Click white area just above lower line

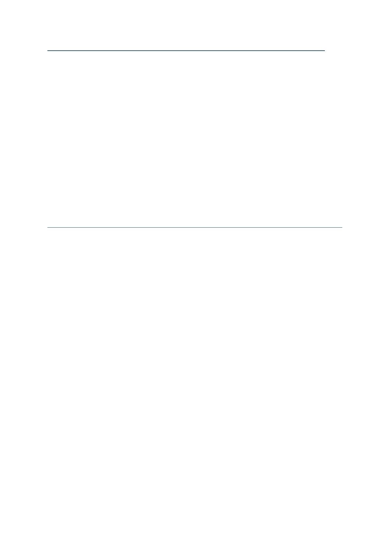point(195,220)
